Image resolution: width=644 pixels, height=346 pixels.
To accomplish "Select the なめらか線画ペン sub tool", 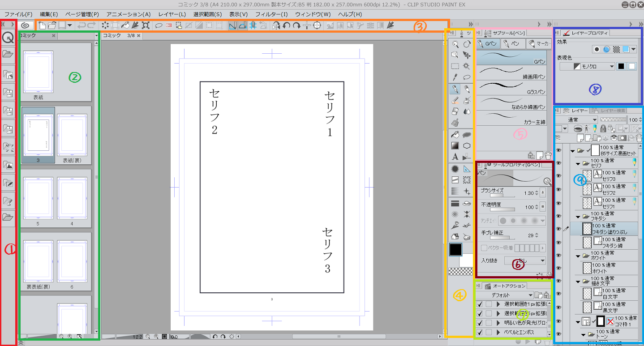I will pos(511,103).
